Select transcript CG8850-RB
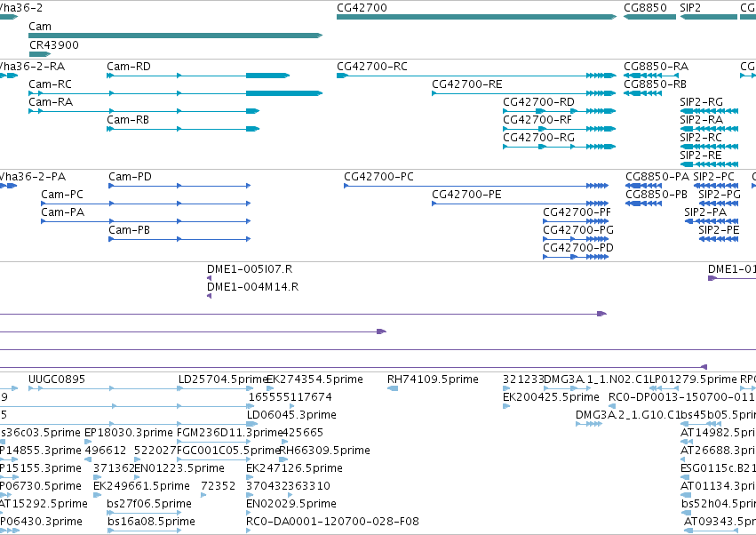The height and width of the screenshot is (535, 756). coord(642,93)
